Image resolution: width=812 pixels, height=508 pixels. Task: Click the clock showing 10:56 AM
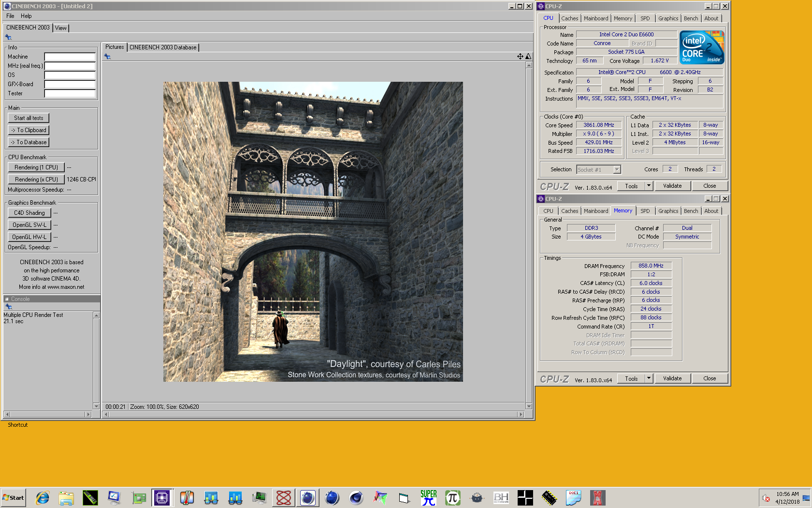coord(787,494)
